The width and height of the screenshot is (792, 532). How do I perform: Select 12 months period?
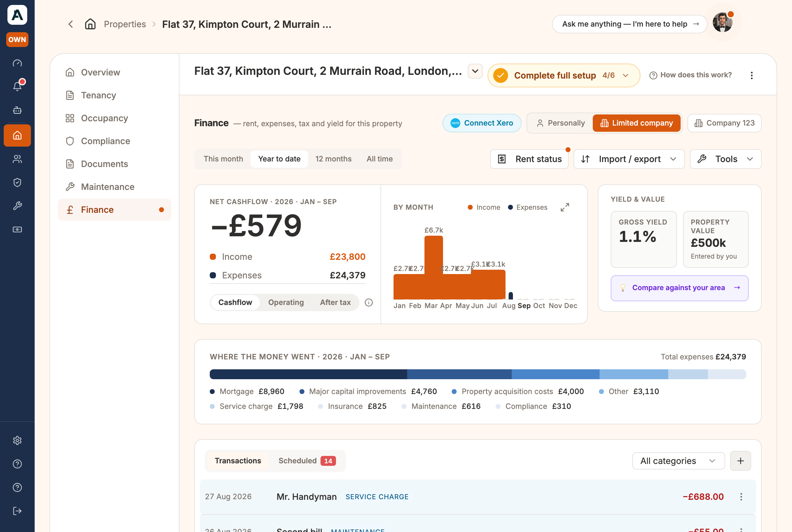click(333, 159)
